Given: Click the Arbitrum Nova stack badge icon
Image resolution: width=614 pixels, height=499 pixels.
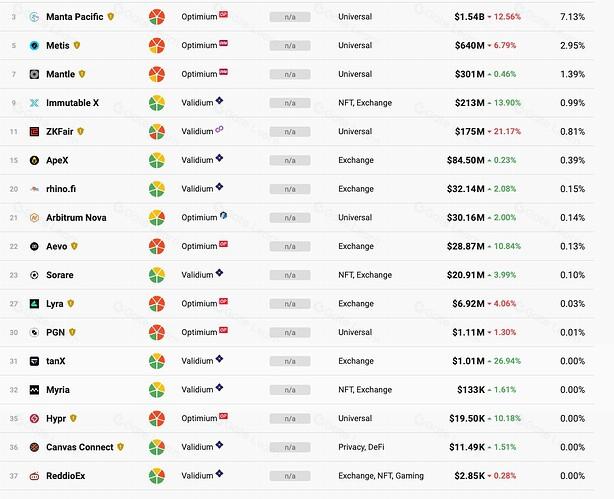Looking at the screenshot, I should (223, 215).
